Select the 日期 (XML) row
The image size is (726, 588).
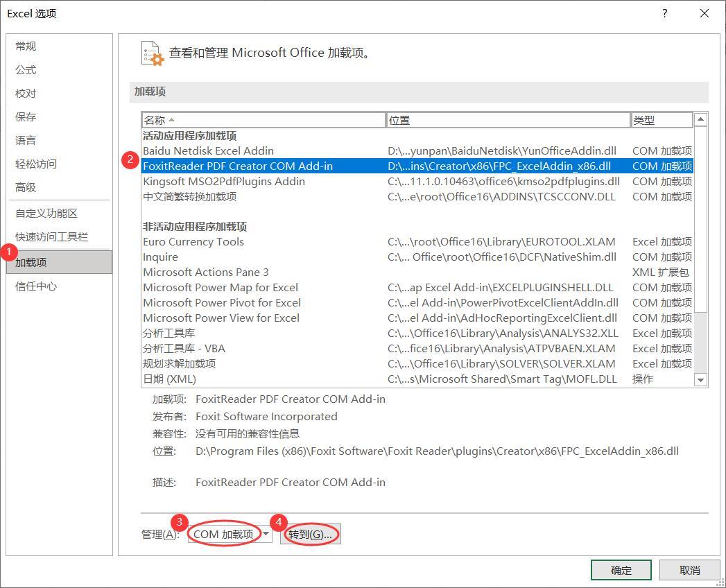417,379
